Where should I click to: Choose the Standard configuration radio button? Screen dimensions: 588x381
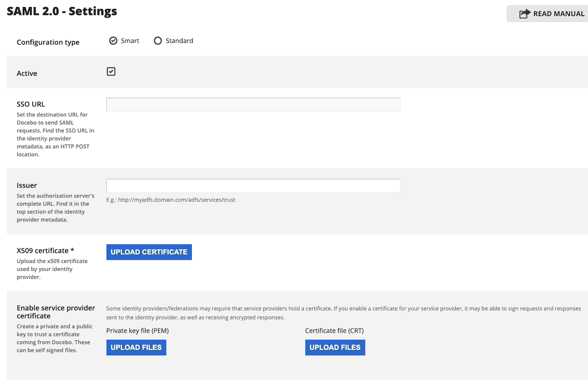point(158,41)
